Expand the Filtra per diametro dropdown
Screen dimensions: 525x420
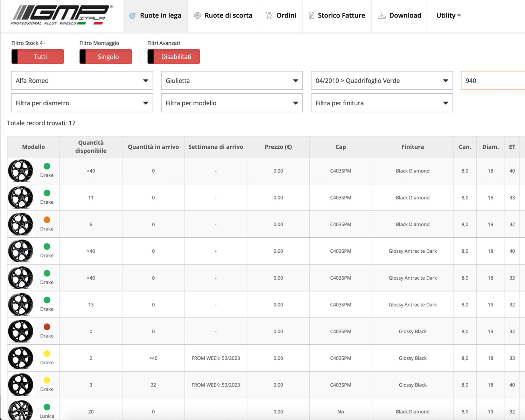pos(82,103)
